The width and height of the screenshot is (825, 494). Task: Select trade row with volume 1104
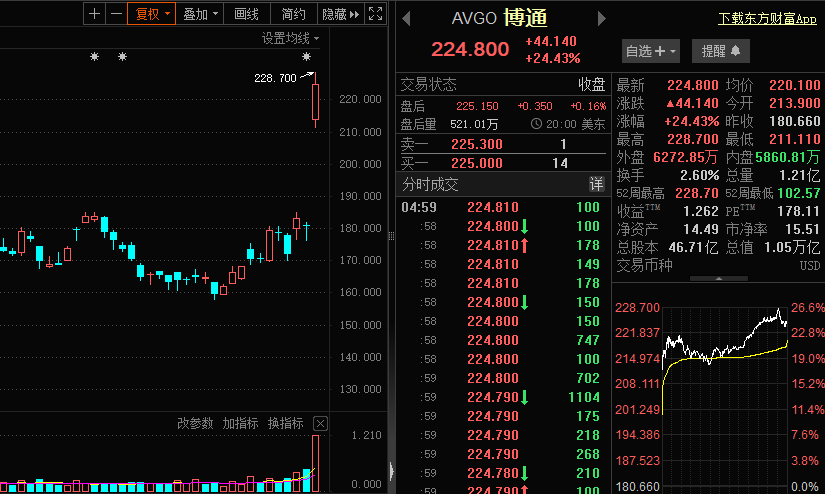[x=501, y=397]
